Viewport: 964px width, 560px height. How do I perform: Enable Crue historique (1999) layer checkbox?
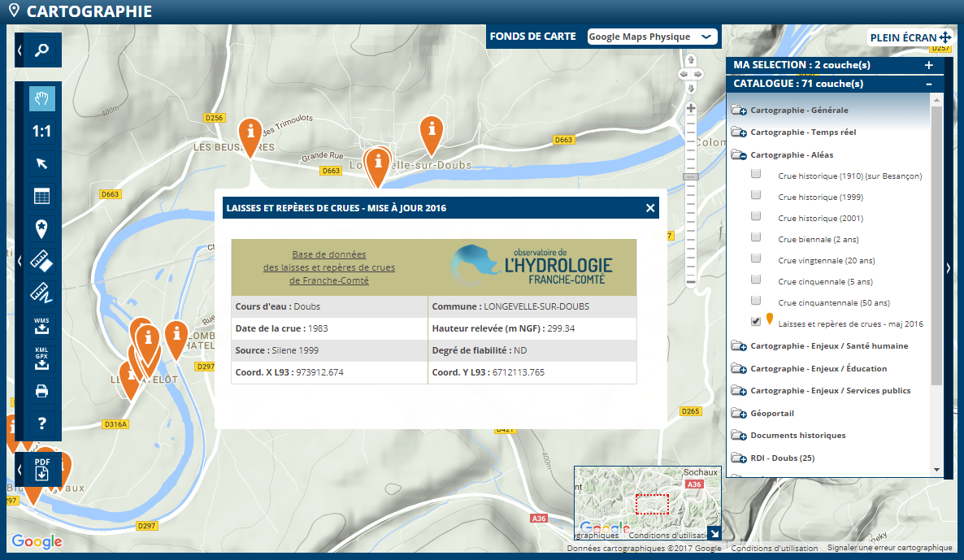click(756, 195)
